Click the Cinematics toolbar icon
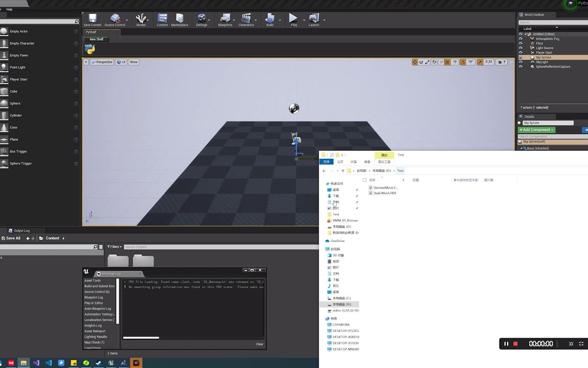The width and height of the screenshot is (588, 368). 246,20
